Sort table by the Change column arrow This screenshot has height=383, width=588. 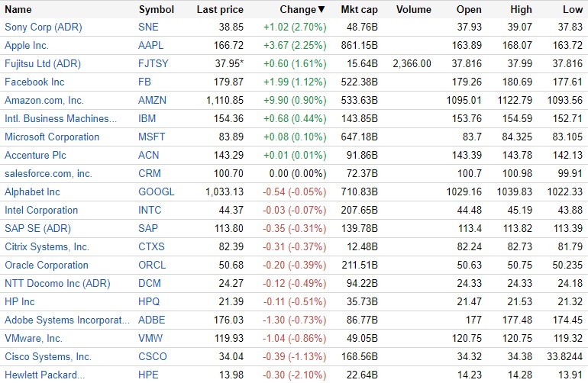tap(321, 10)
